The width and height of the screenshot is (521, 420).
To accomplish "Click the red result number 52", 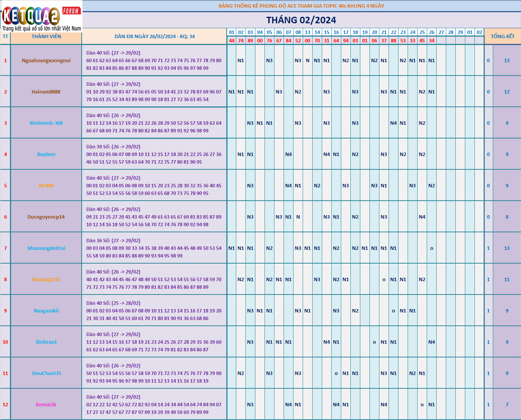I will tap(298, 40).
